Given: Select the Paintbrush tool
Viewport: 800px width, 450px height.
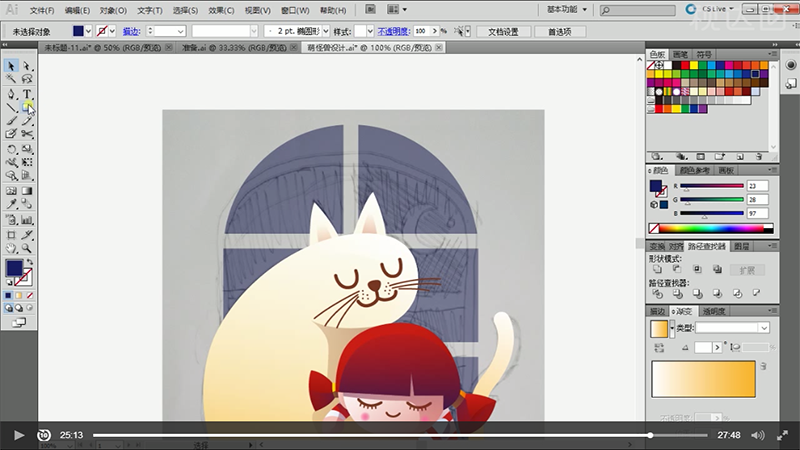Looking at the screenshot, I should 11,120.
